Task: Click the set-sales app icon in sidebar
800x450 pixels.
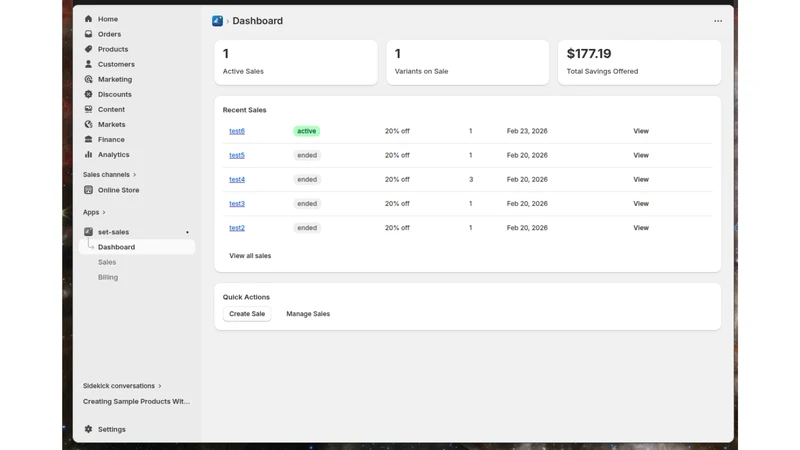Action: 88,232
